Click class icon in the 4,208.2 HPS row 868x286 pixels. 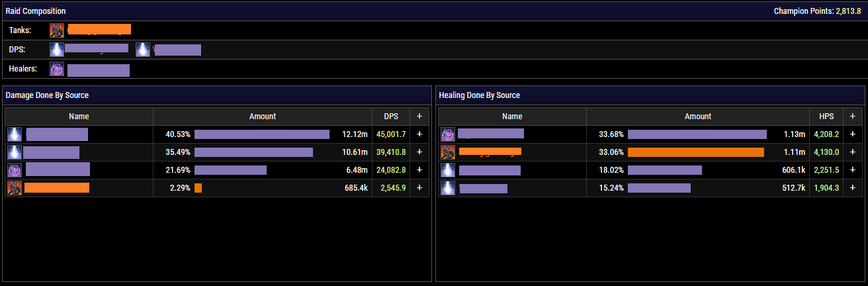point(447,134)
